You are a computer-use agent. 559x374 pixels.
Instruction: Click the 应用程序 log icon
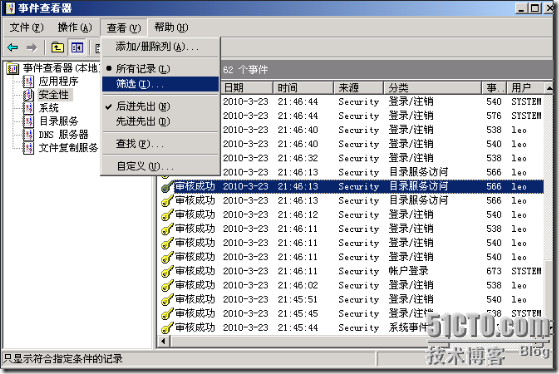tap(28, 82)
